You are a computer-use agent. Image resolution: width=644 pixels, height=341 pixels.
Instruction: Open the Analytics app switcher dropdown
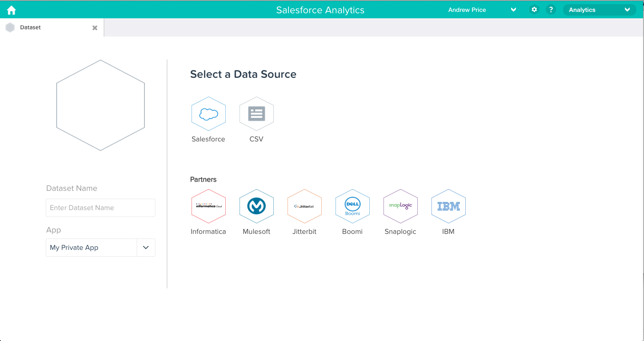click(x=599, y=10)
